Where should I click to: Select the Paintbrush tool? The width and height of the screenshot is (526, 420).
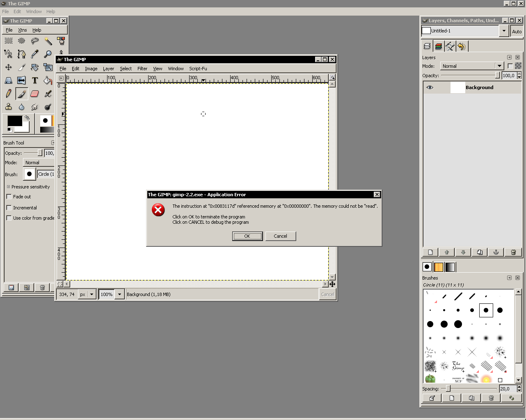click(22, 94)
